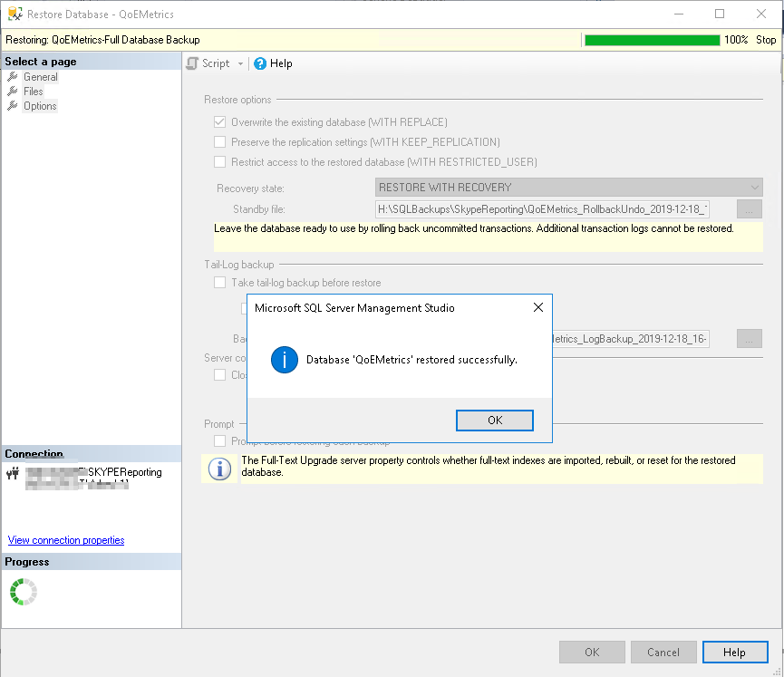
Task: Click the wrench icon beside Options
Action: [13, 105]
